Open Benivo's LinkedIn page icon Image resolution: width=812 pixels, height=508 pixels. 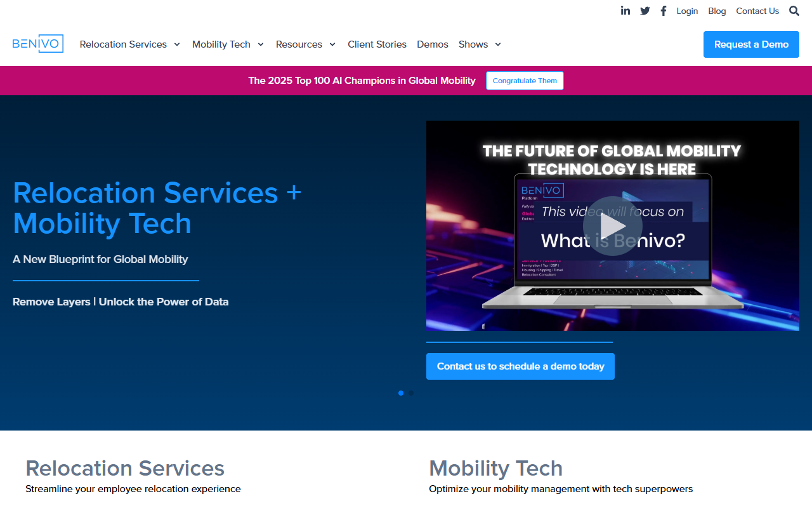pos(625,11)
